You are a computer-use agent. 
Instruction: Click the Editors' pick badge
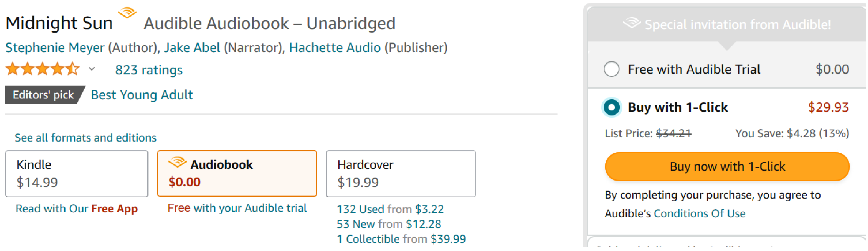click(x=43, y=95)
